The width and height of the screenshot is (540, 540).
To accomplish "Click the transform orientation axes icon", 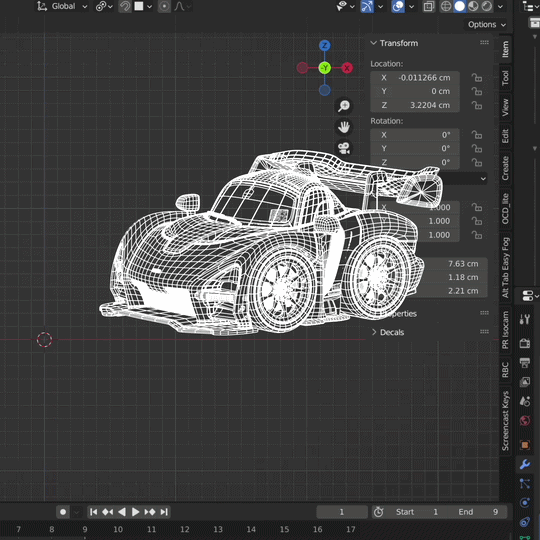I will coord(42,6).
